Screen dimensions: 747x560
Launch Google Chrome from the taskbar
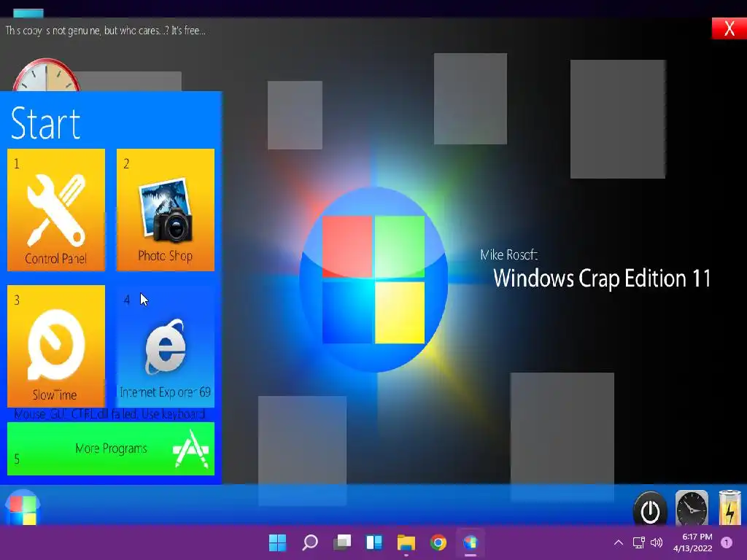(x=438, y=542)
